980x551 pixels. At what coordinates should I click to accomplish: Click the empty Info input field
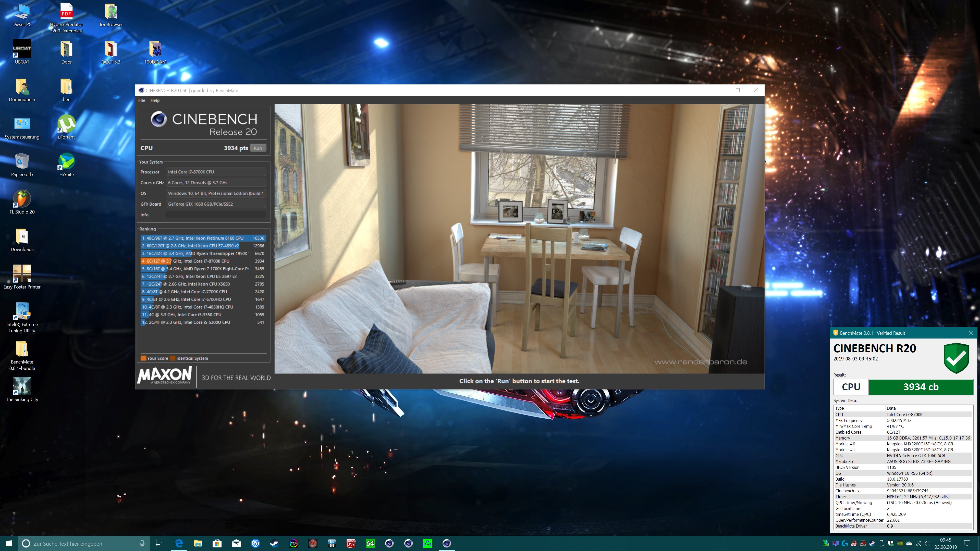[x=216, y=215]
